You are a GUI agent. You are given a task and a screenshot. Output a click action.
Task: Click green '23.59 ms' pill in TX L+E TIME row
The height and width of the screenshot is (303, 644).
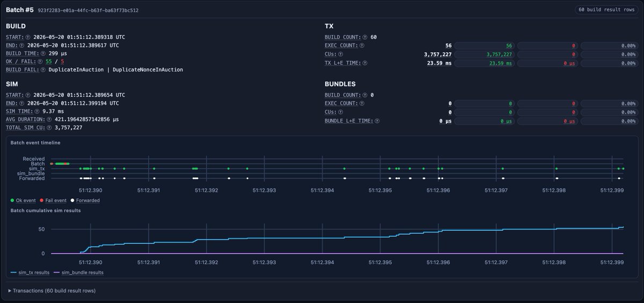click(485, 63)
